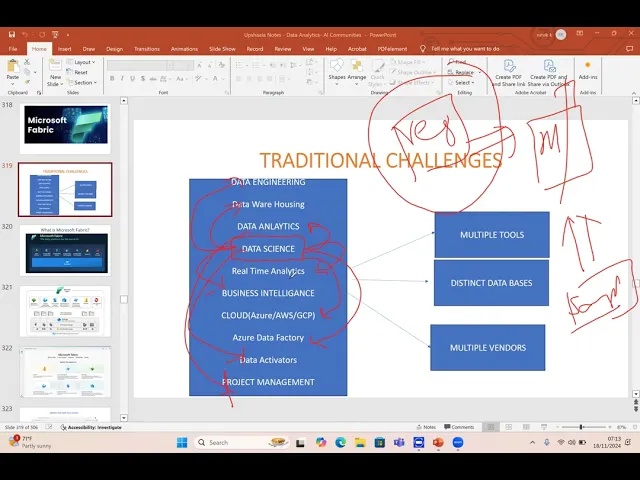
Task: Click the Save icon in title bar
Action: click(12, 35)
